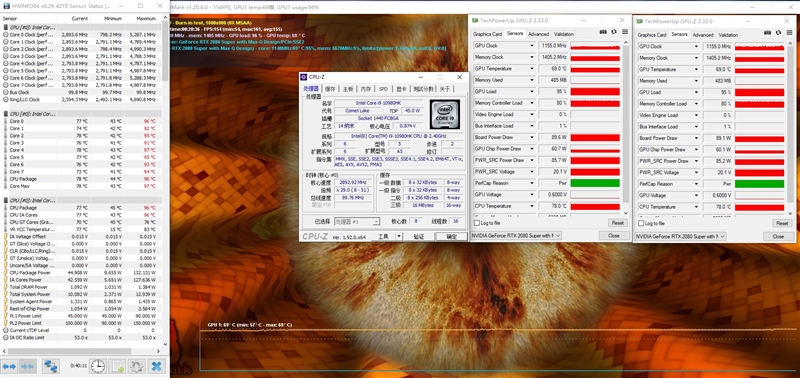Screen dimensions: 800x378
Task: Open HWiNFO network remote monitoring icon
Action: [x=50, y=366]
